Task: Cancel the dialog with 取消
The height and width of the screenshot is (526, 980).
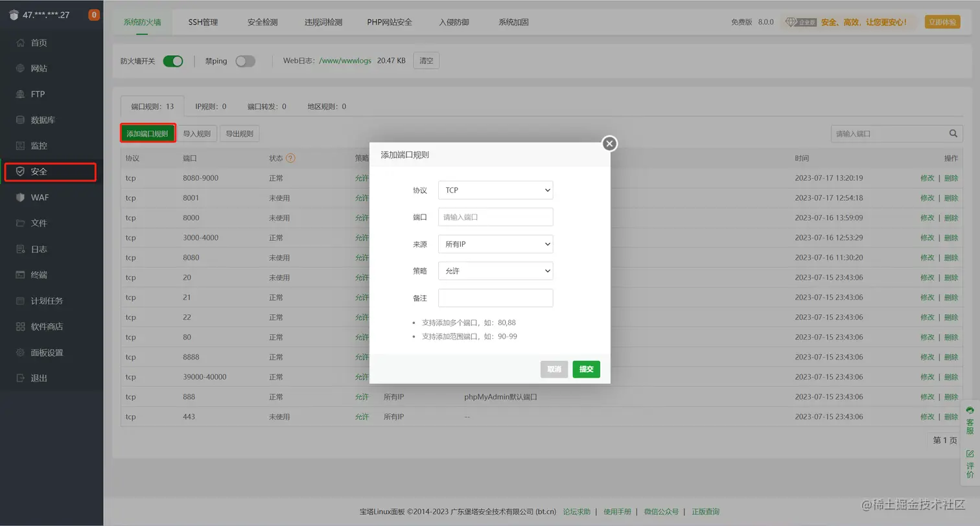Action: tap(554, 369)
